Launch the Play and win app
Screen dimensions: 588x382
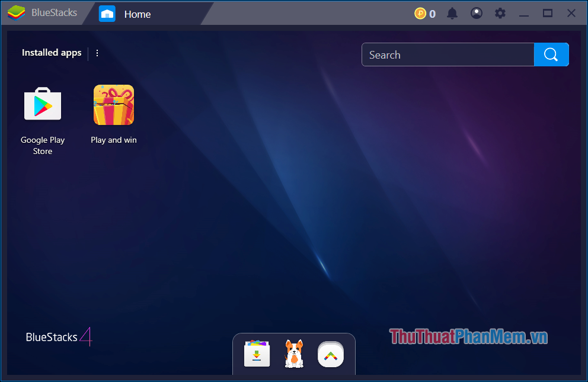pos(113,105)
